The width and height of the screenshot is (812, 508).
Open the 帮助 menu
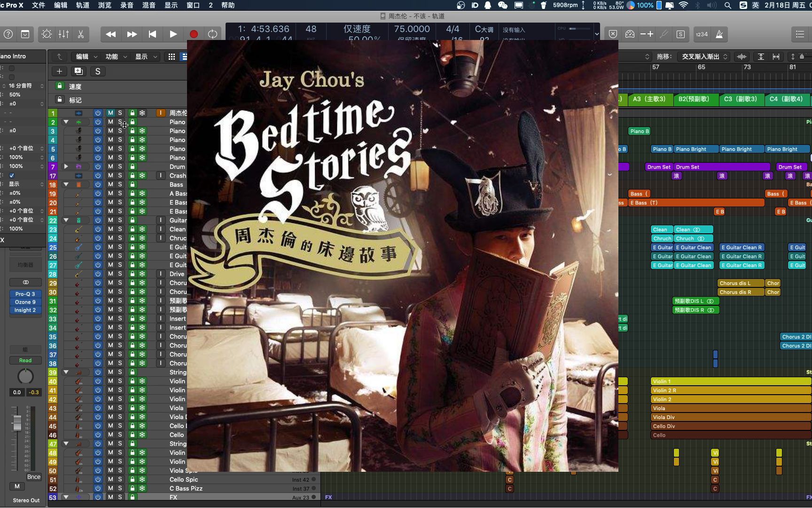(x=228, y=5)
